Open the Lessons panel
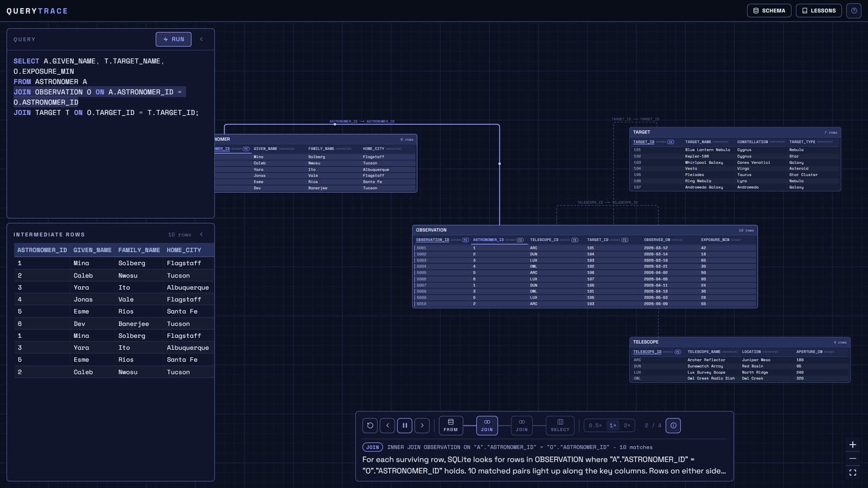The image size is (868, 488). (819, 11)
